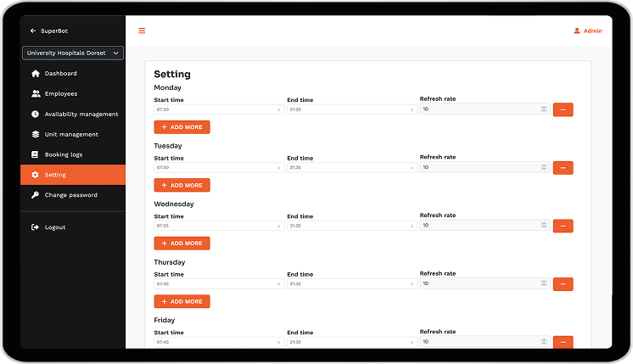633x364 pixels.
Task: Click Thursday Refresh rate field
Action: (x=485, y=283)
